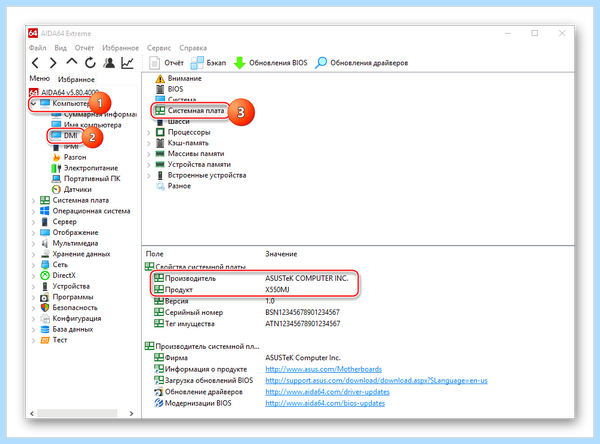Open the Избранное menu

coord(121,48)
